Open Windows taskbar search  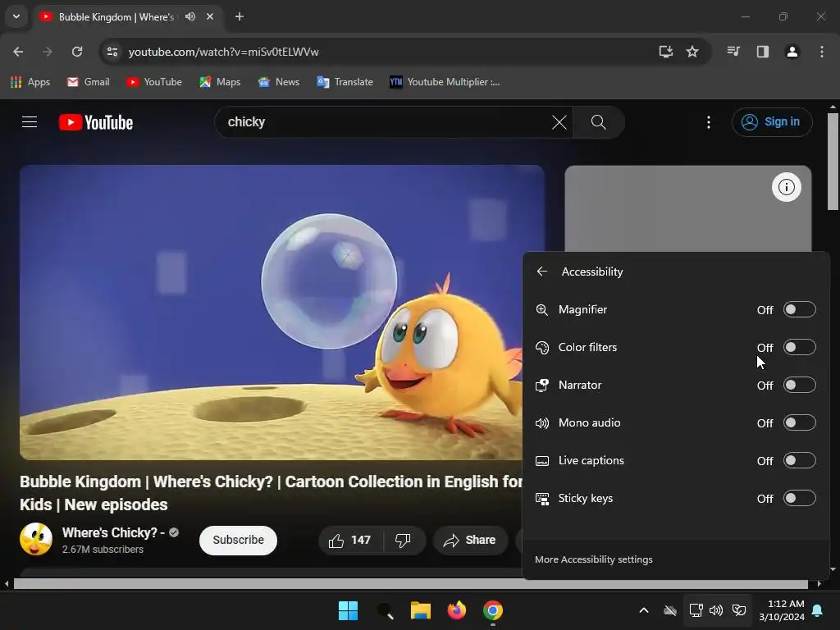click(385, 610)
